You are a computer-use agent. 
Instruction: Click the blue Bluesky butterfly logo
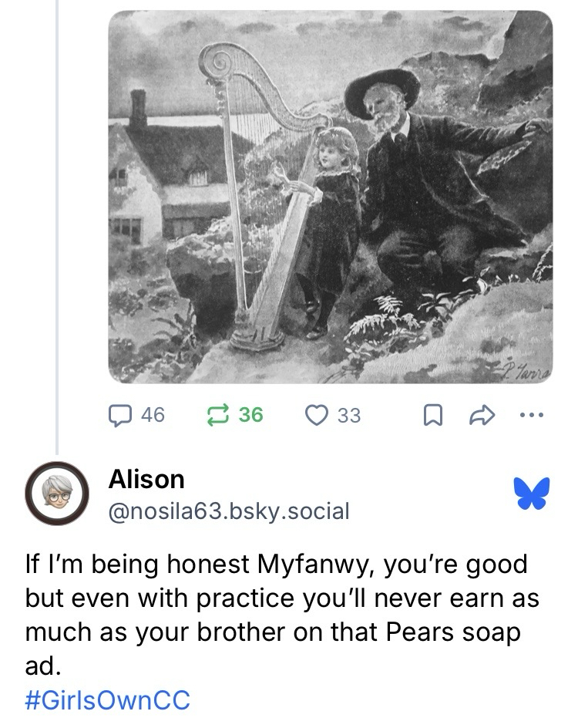532,493
